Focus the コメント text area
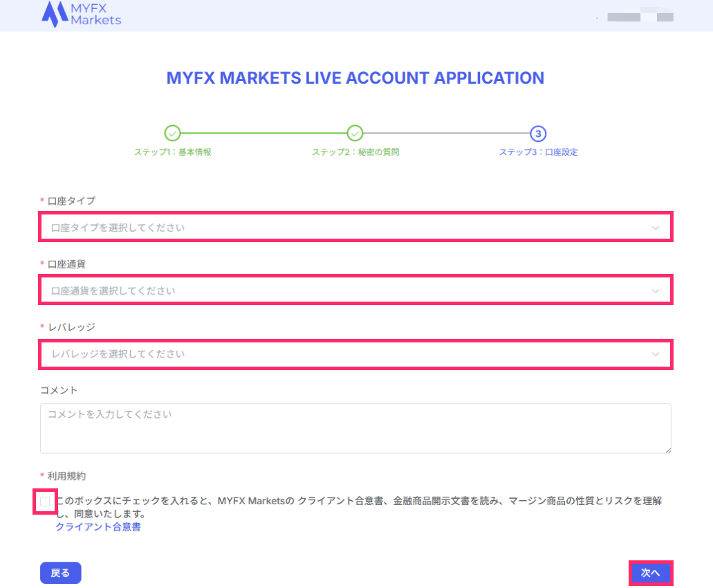The height and width of the screenshot is (588, 713). pos(355,429)
